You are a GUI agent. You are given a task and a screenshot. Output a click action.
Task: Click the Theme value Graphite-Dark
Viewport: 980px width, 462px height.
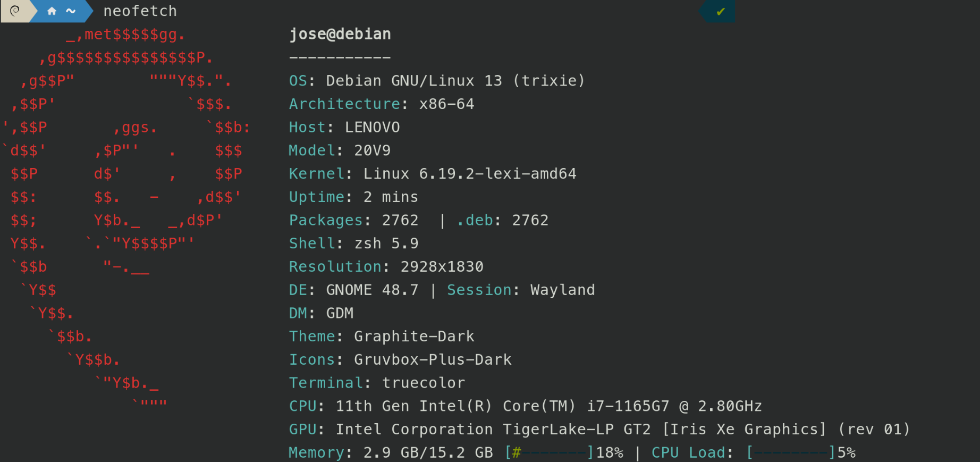(414, 337)
